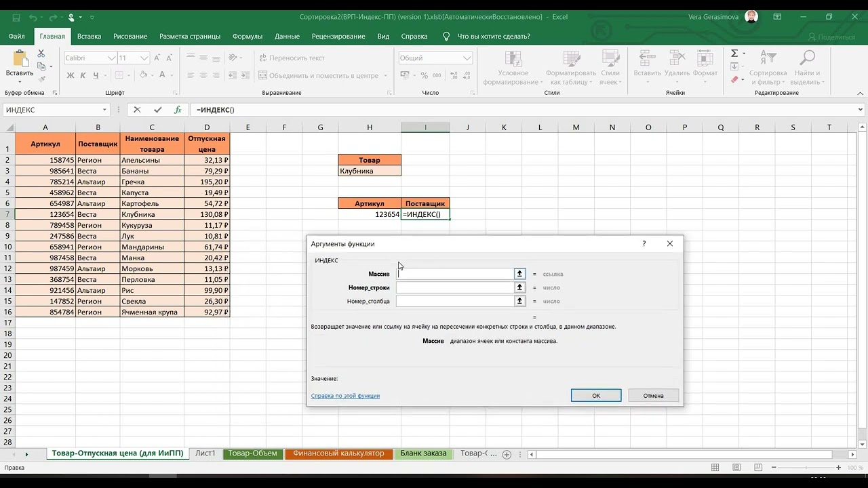
Task: Switch to Финансовый калькулятор sheet tab
Action: pyautogui.click(x=338, y=453)
